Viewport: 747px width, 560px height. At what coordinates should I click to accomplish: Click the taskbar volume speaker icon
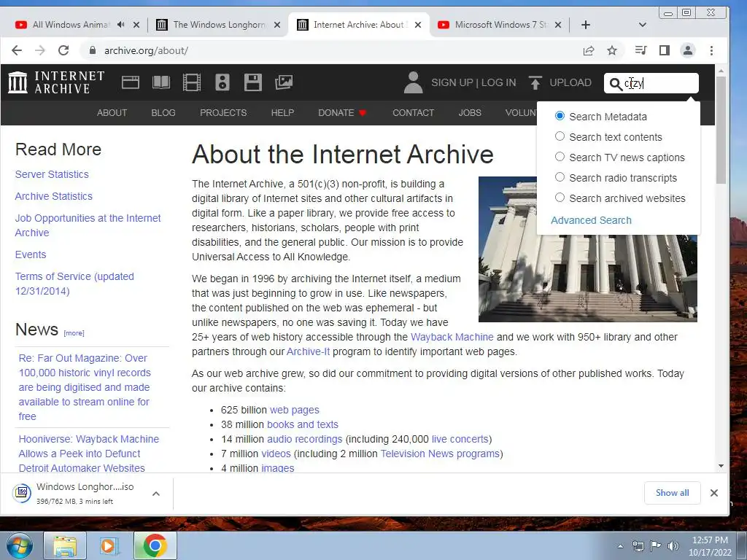click(x=673, y=546)
